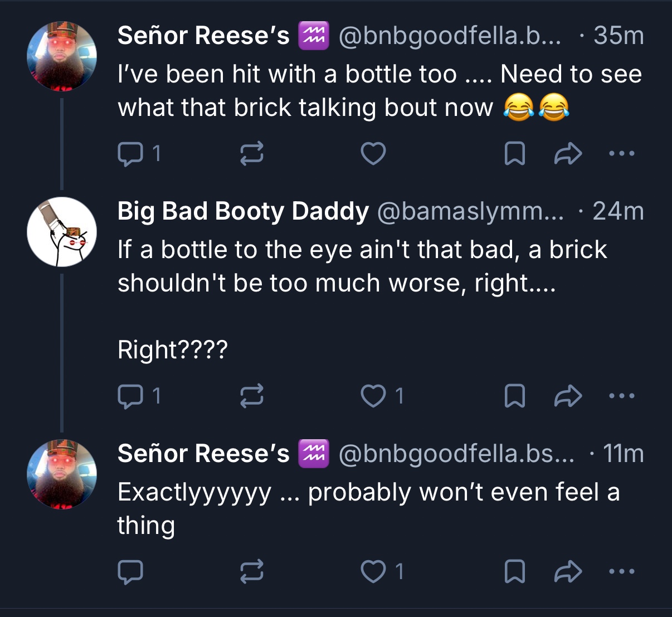
Task: Open more options on 35m post
Action: [x=622, y=153]
